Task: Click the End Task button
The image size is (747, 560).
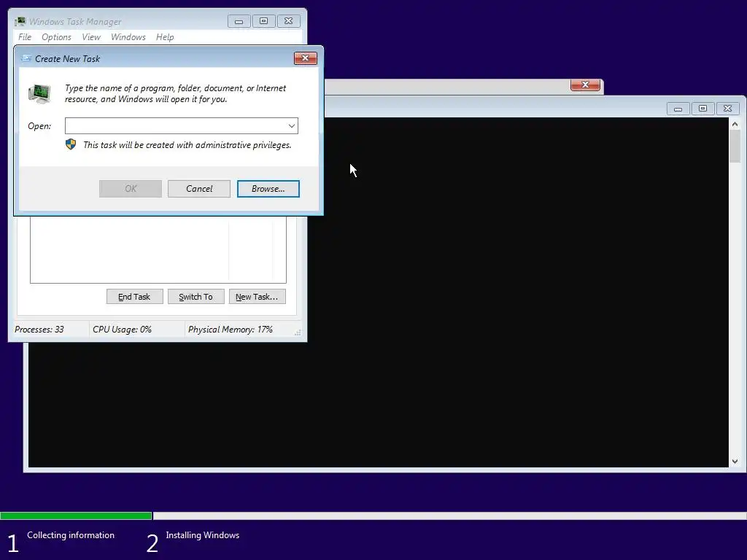Action: [134, 297]
